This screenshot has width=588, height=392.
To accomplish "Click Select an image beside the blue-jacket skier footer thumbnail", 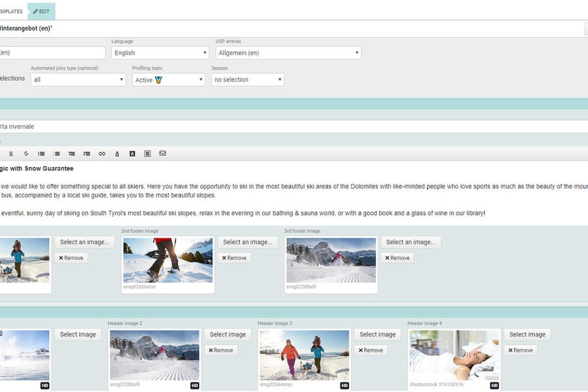I will (85, 242).
